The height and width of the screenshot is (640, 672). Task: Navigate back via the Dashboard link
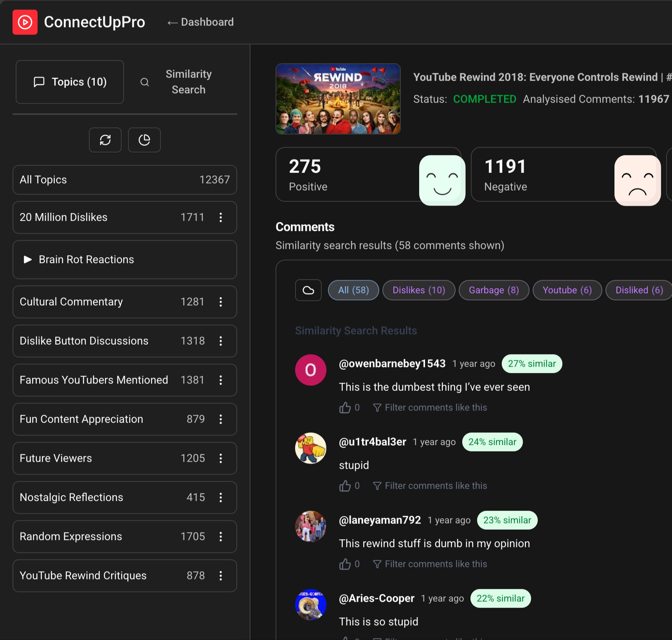[200, 22]
